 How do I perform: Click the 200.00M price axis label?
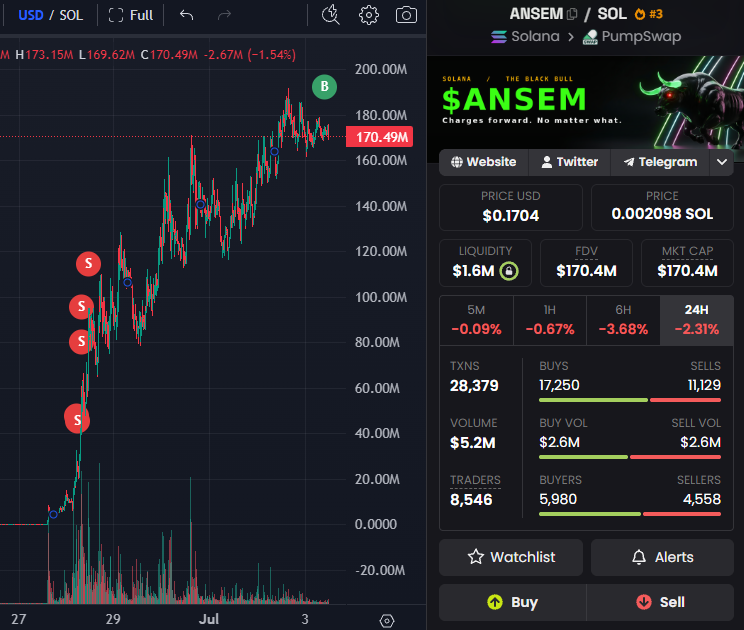pyautogui.click(x=381, y=70)
